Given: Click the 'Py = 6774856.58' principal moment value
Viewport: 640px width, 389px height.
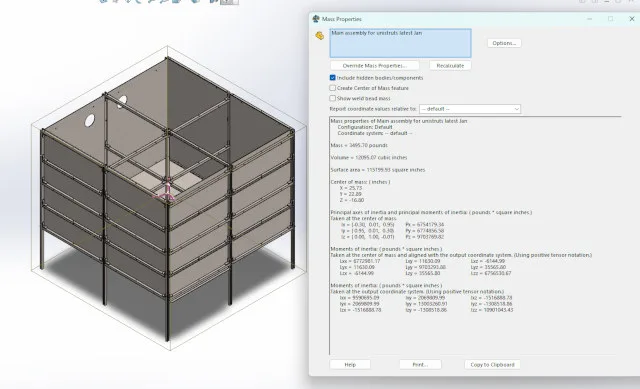Looking at the screenshot, I should (x=424, y=231).
